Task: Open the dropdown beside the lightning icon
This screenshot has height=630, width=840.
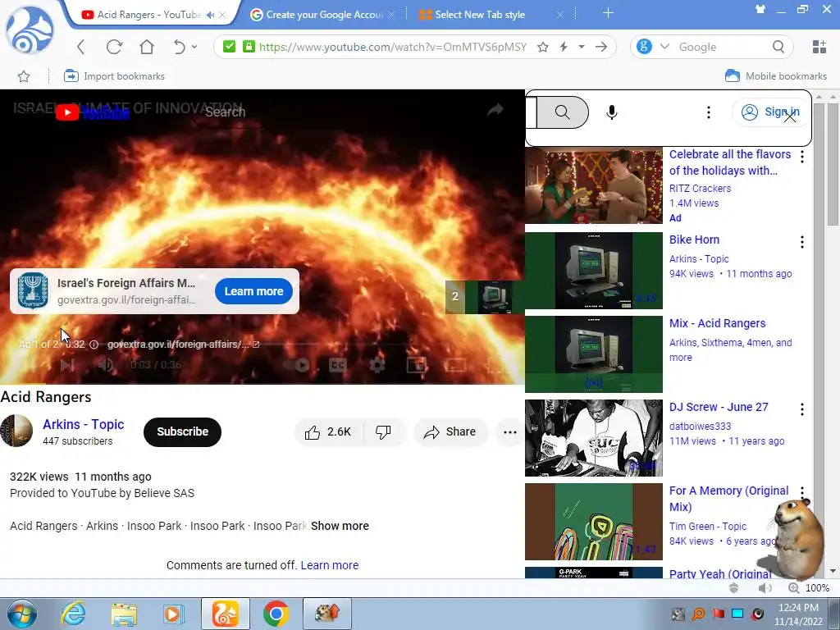Action: (582, 47)
